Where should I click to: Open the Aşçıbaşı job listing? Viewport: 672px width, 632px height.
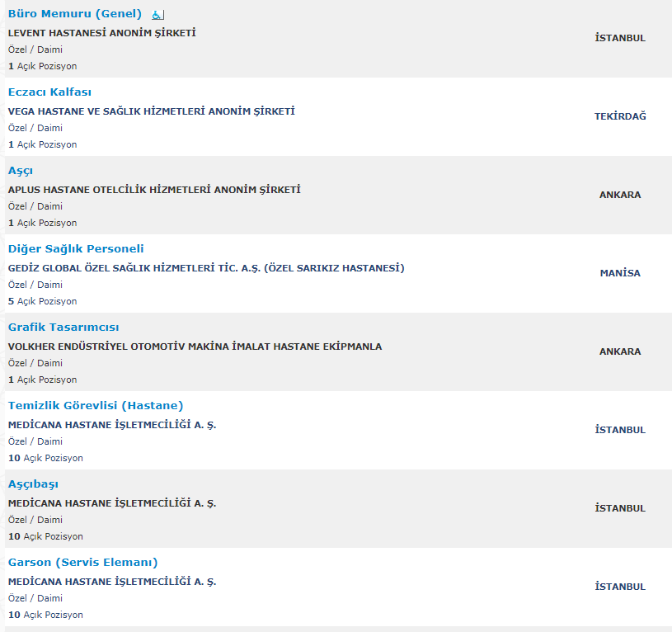33,484
